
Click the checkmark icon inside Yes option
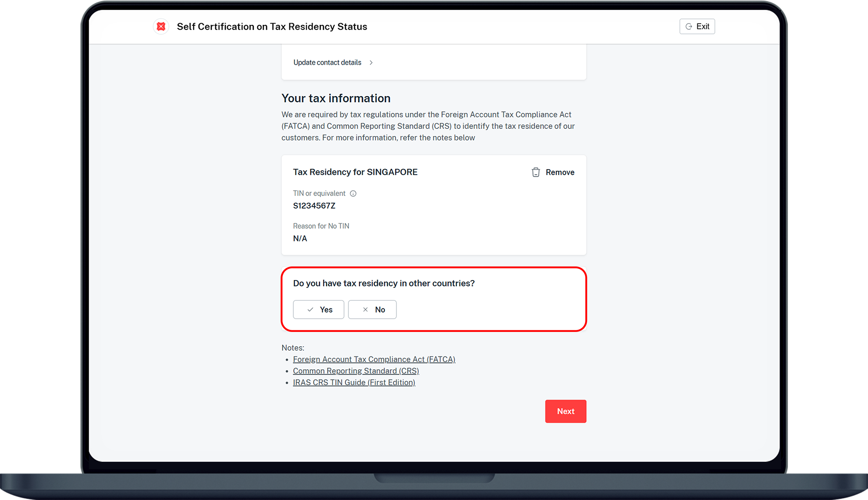(x=310, y=310)
